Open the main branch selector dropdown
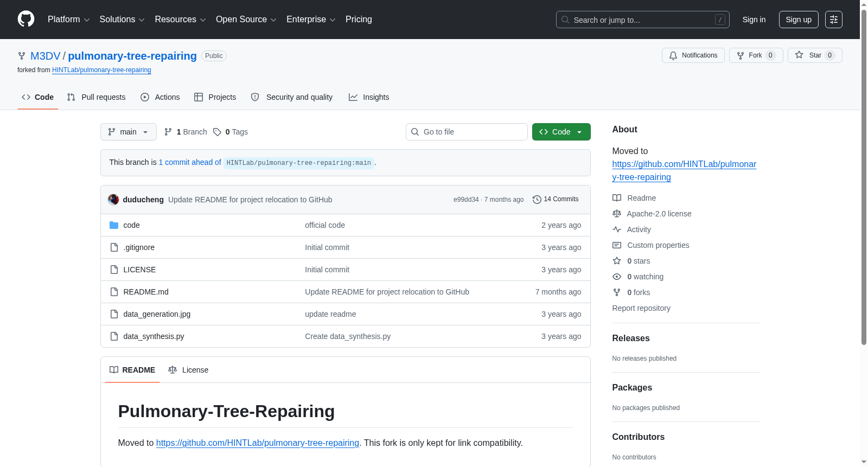This screenshot has width=868, height=467. point(129,132)
